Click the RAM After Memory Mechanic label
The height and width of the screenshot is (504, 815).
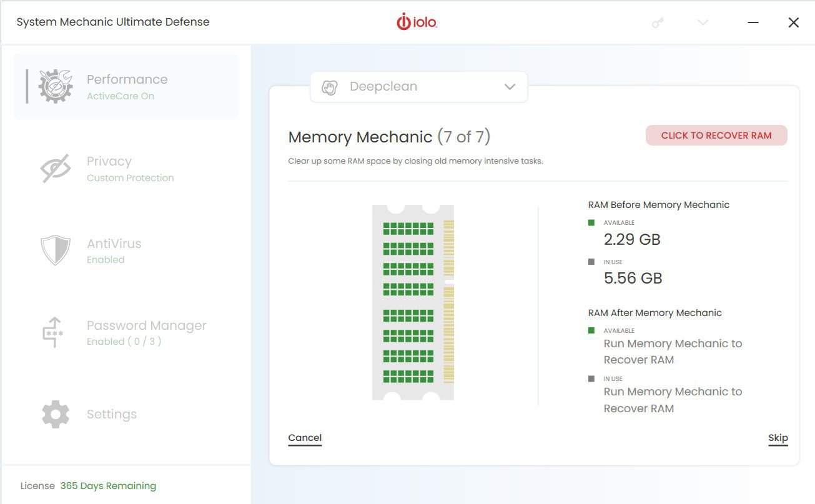(x=655, y=313)
